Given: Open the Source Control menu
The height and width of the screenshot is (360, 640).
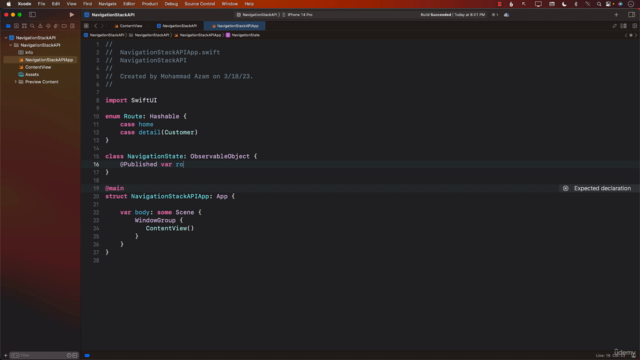Looking at the screenshot, I should [x=200, y=4].
